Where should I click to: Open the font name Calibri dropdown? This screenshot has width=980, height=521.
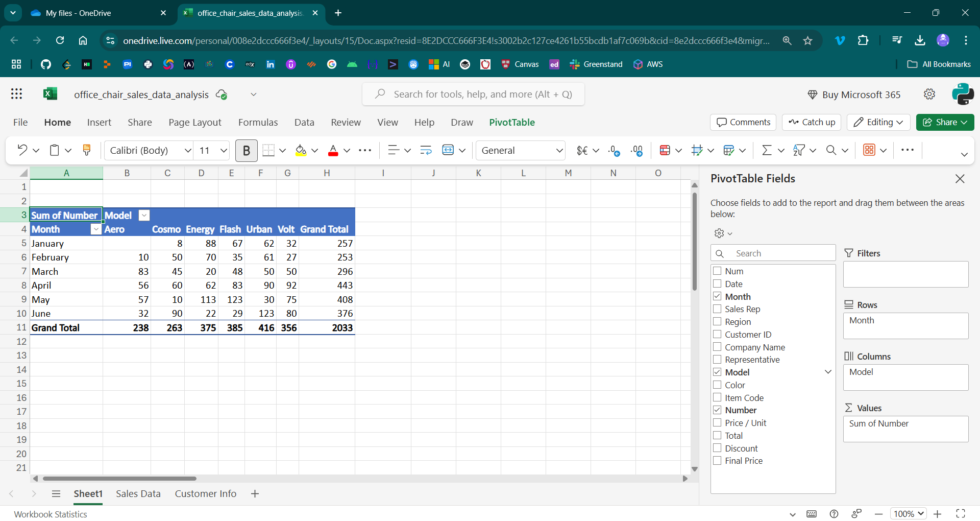[x=187, y=151]
